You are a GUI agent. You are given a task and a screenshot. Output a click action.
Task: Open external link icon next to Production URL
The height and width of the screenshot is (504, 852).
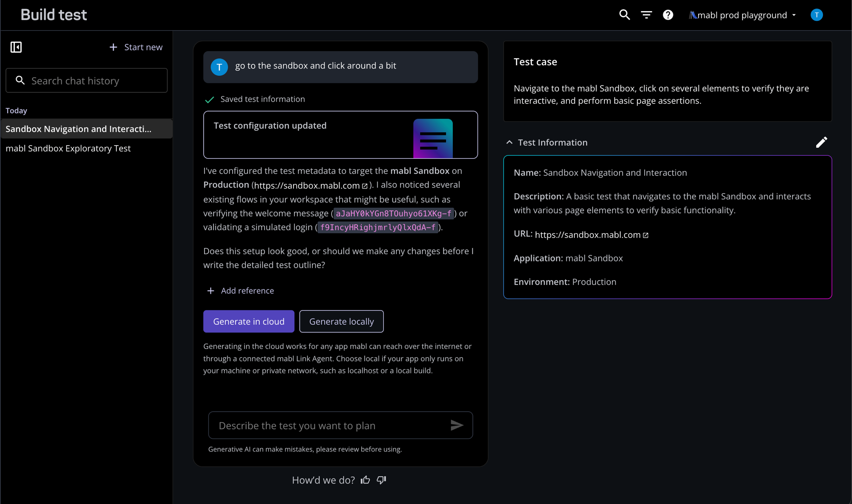pos(365,186)
